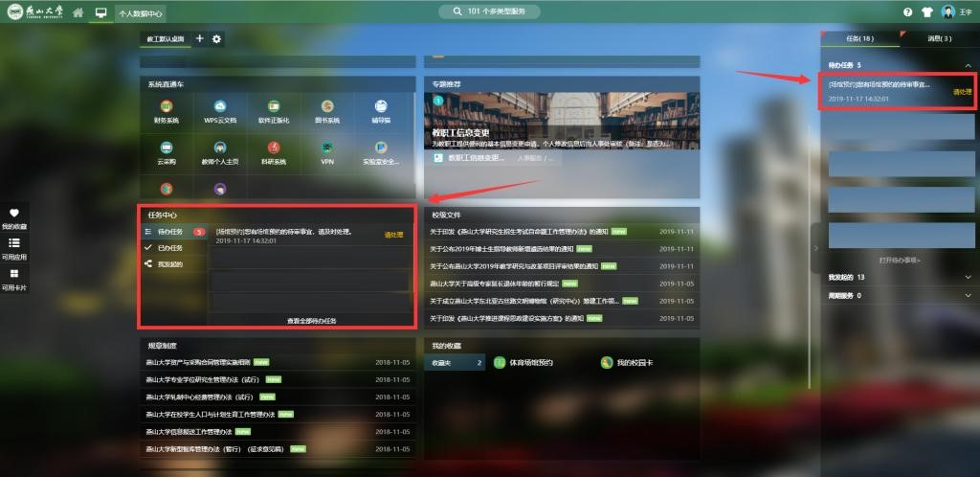Click the service search box

[x=489, y=11]
